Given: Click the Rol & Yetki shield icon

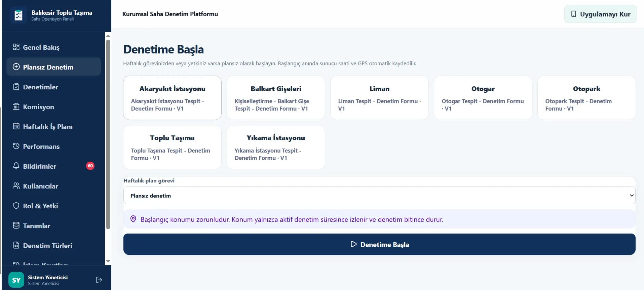Looking at the screenshot, I should [16, 206].
